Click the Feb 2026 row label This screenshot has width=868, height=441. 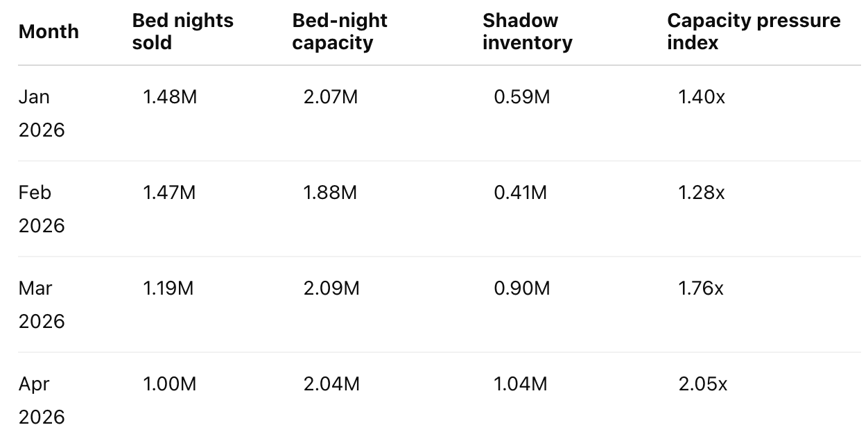pyautogui.click(x=42, y=209)
